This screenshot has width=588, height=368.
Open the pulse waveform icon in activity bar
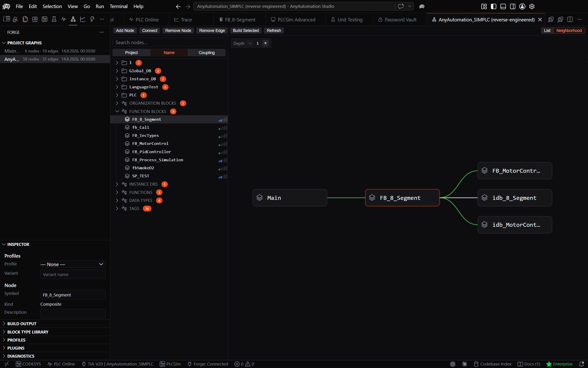coord(64,19)
